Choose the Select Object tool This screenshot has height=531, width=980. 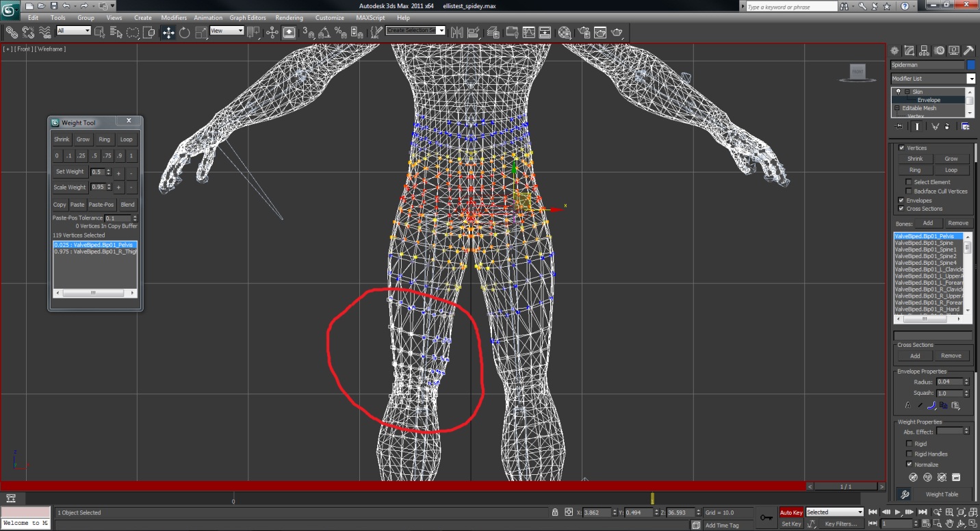tap(100, 31)
